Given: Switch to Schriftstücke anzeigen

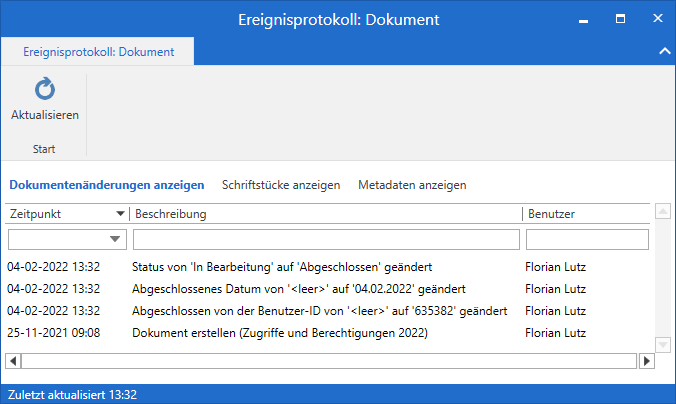Looking at the screenshot, I should pyautogui.click(x=281, y=185).
